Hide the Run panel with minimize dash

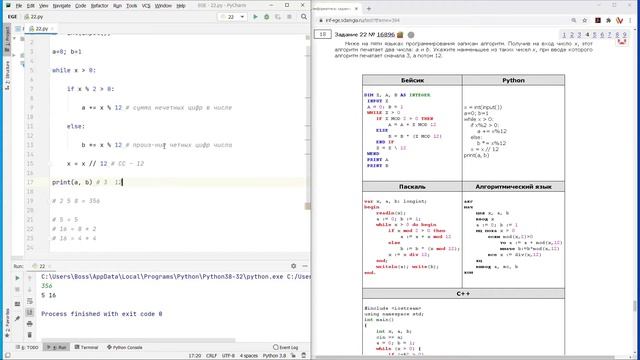[305, 266]
